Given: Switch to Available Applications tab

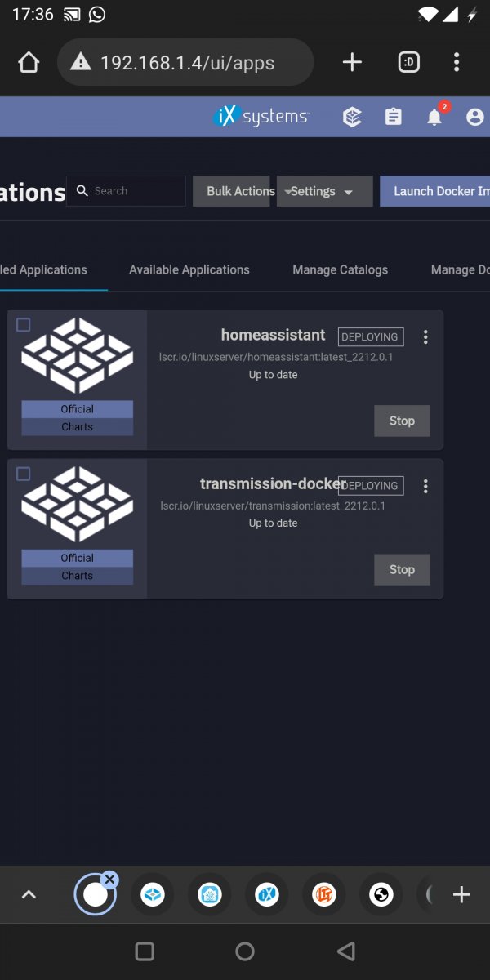Looking at the screenshot, I should click(189, 269).
